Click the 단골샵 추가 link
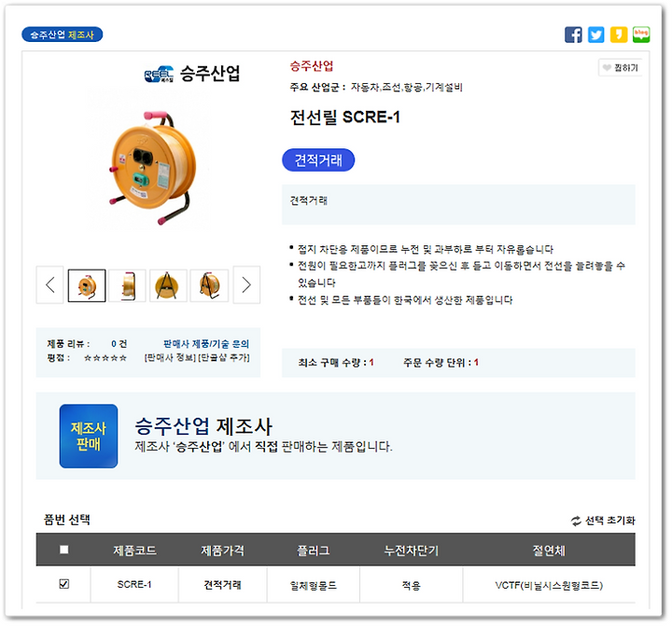Viewport: 672px width, 626px height. coord(223,357)
